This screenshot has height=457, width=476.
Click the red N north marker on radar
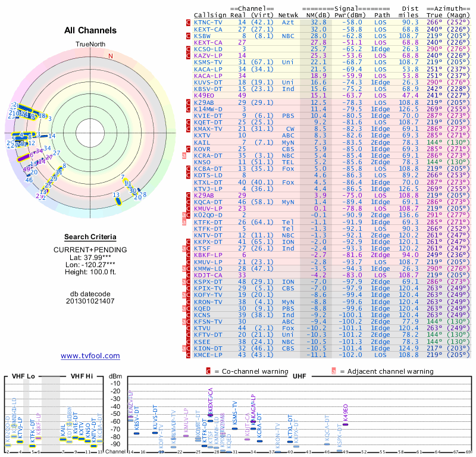coord(110,57)
